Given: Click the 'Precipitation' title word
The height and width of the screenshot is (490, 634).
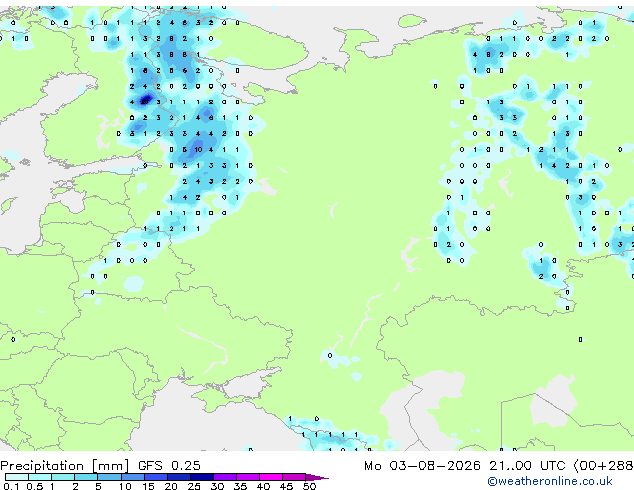Looking at the screenshot, I should coord(42,466).
